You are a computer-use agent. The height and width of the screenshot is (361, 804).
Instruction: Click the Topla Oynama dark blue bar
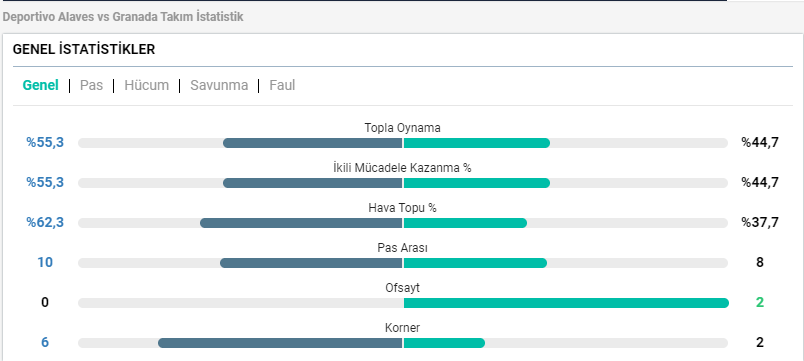coord(313,143)
